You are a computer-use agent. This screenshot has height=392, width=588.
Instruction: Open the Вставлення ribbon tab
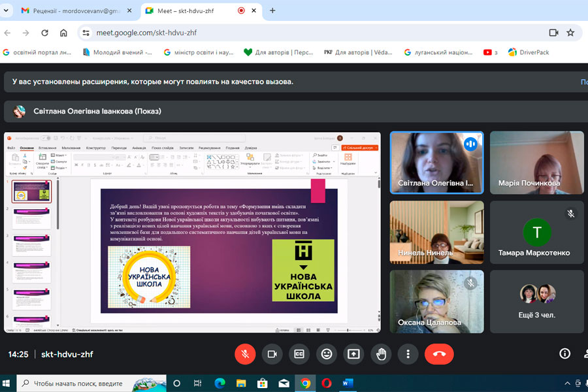coord(47,148)
